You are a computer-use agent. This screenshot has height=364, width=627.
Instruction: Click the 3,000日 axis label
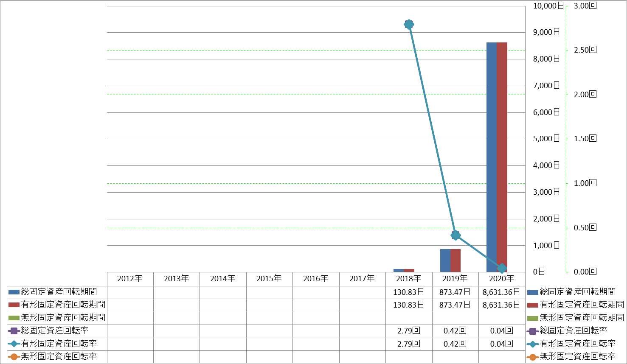pos(546,192)
